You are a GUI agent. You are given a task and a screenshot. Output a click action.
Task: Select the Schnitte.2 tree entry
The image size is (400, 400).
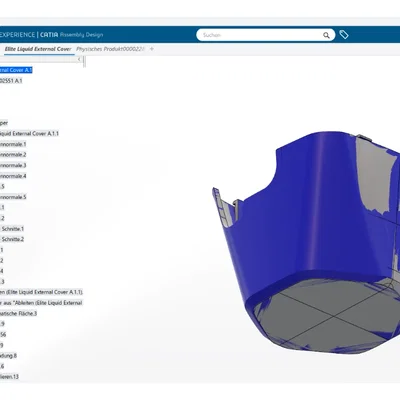pyautogui.click(x=12, y=239)
